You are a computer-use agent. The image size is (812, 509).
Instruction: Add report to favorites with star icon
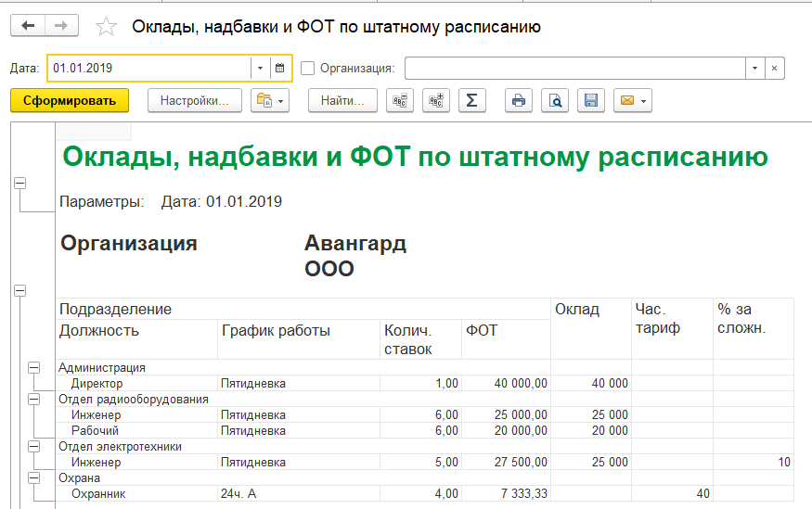point(106,26)
